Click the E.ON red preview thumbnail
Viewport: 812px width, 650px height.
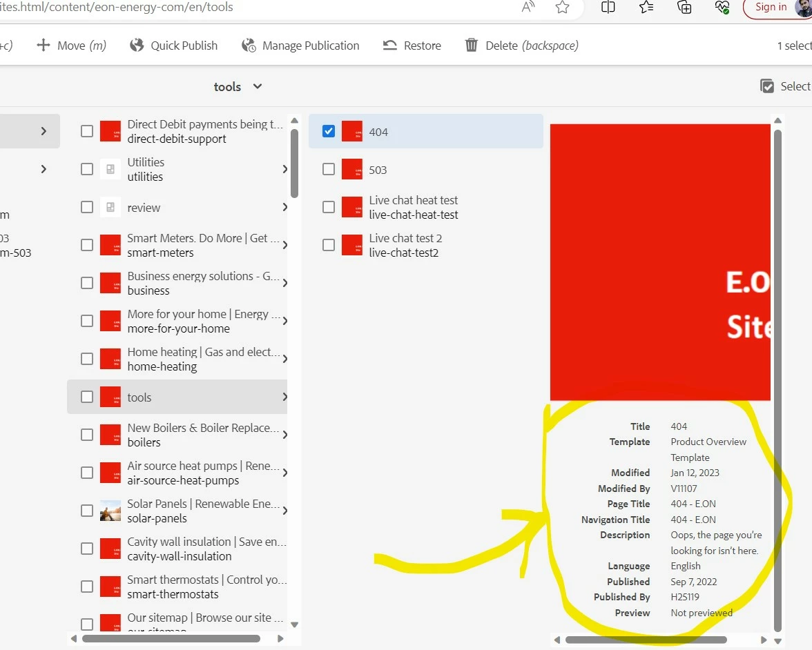[x=660, y=262]
